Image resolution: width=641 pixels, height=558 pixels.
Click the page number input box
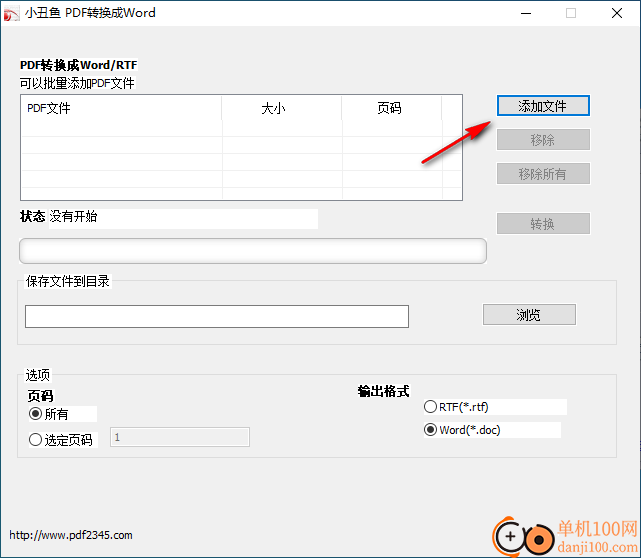pyautogui.click(x=180, y=437)
